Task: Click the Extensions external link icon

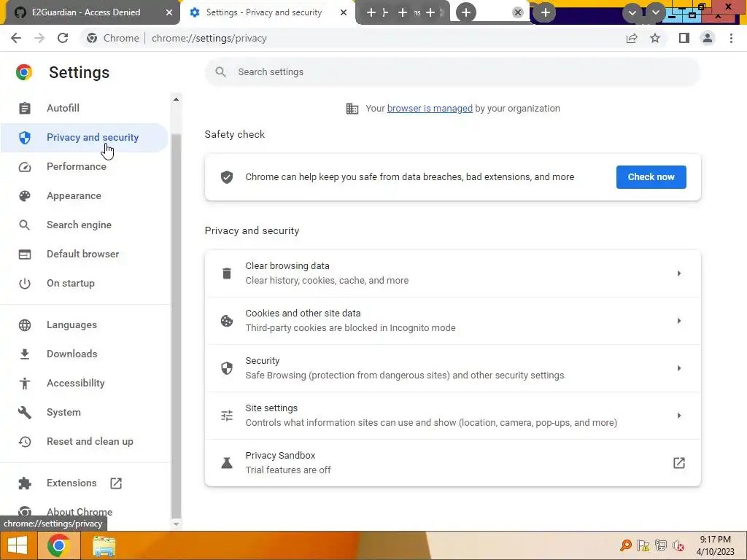Action: point(116,483)
